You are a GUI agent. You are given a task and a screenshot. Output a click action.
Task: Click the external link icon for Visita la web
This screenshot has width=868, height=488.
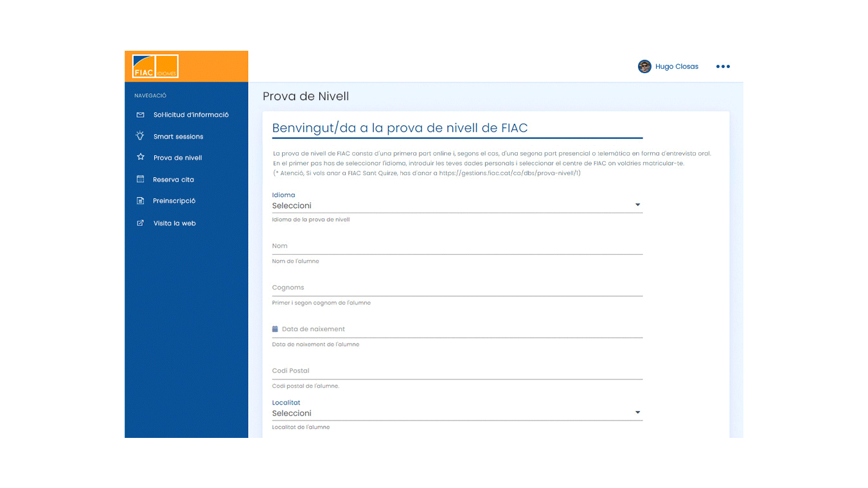pyautogui.click(x=140, y=223)
